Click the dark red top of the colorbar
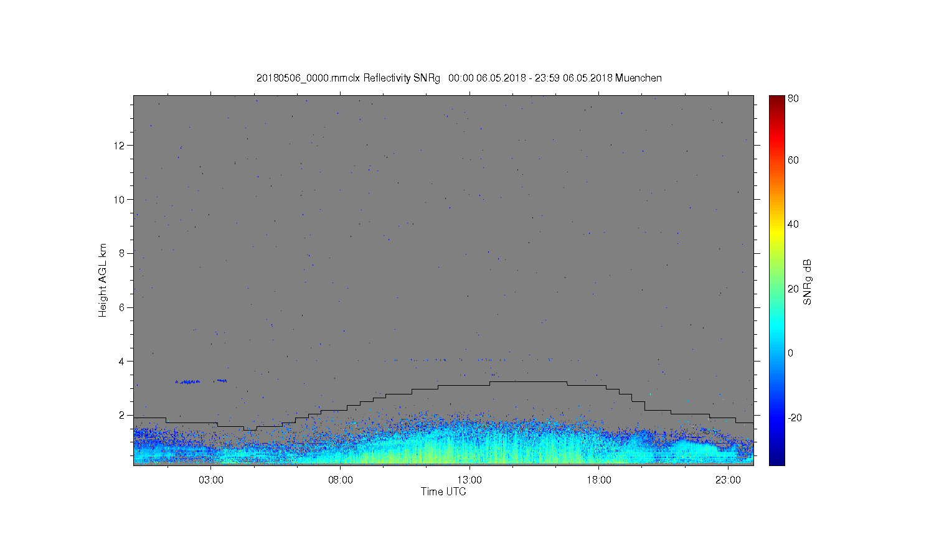This screenshot has width=934, height=560. point(776,100)
